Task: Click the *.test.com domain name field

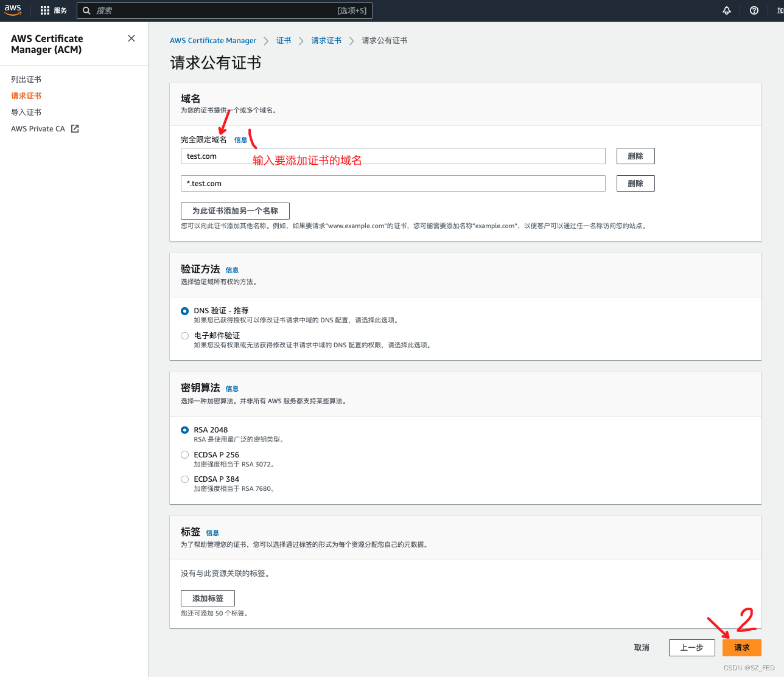Action: [393, 184]
